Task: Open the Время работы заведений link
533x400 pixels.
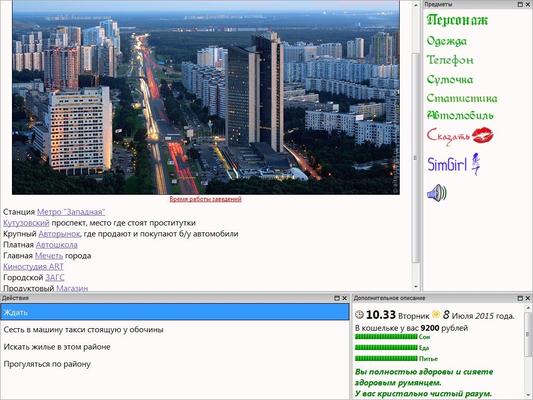Action: coord(205,199)
